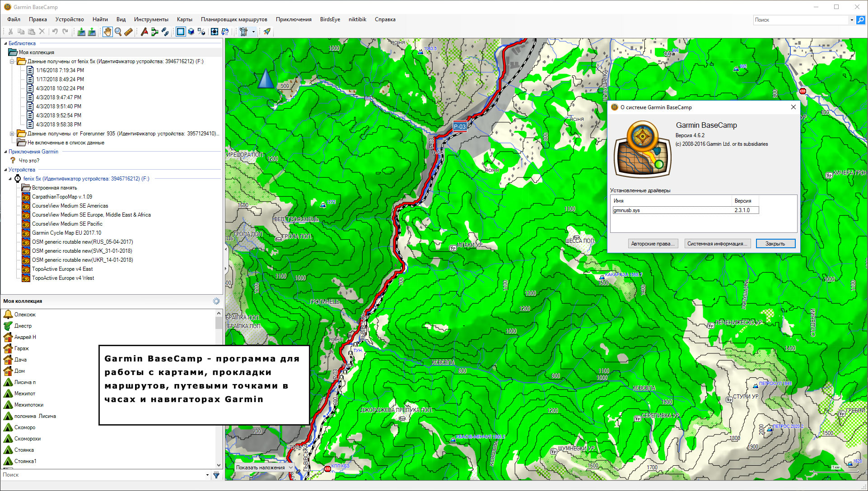Click the Системная информация button
This screenshot has height=491, width=868.
717,244
